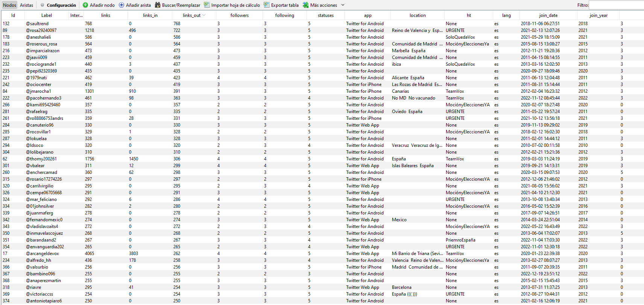Sort by the statuses column header
Image resolution: width=644 pixels, height=305 pixels.
coord(326,15)
